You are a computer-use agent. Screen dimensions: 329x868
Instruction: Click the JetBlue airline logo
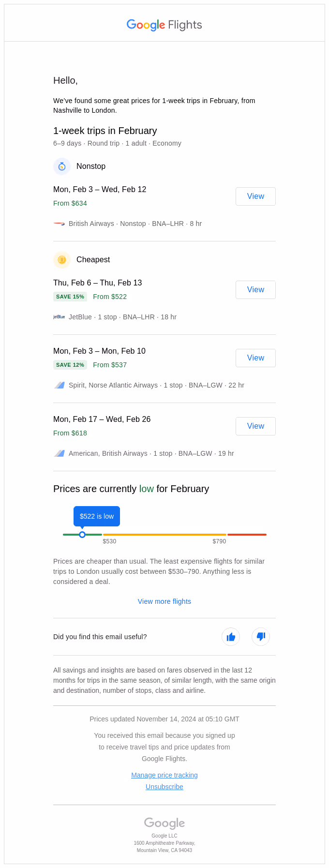point(59,317)
